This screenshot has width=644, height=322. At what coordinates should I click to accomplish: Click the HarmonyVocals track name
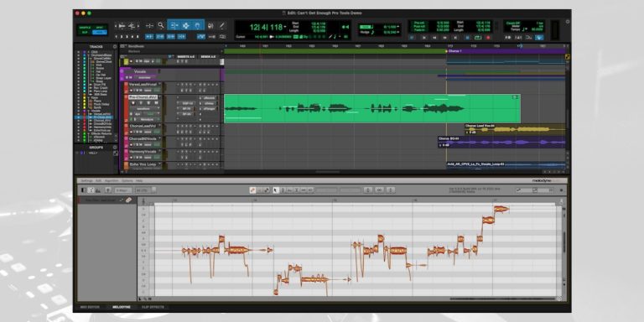point(143,151)
